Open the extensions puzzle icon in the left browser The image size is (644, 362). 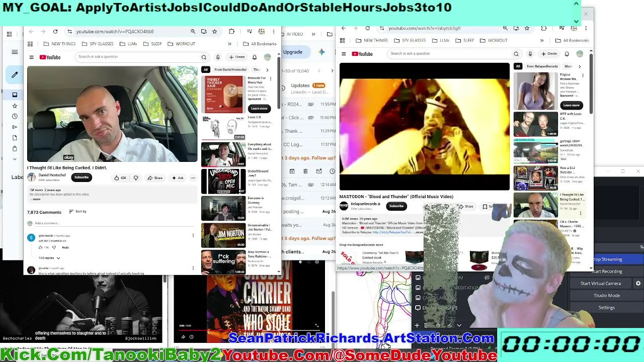[231, 31]
